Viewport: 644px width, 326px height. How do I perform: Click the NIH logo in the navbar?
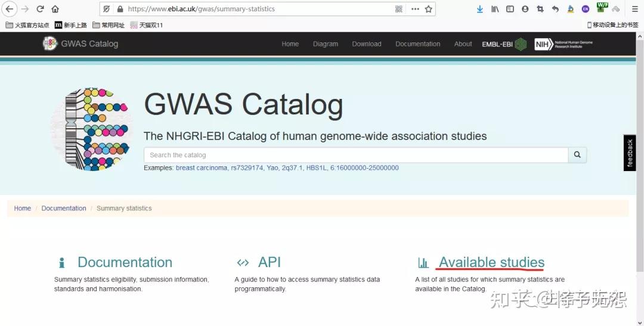pos(563,44)
